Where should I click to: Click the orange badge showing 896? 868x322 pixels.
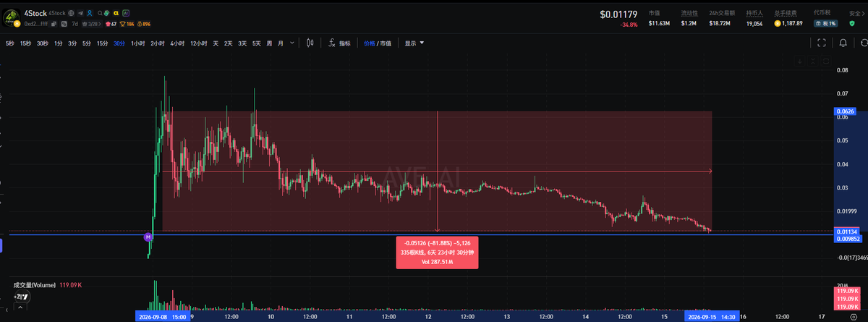[x=144, y=24]
